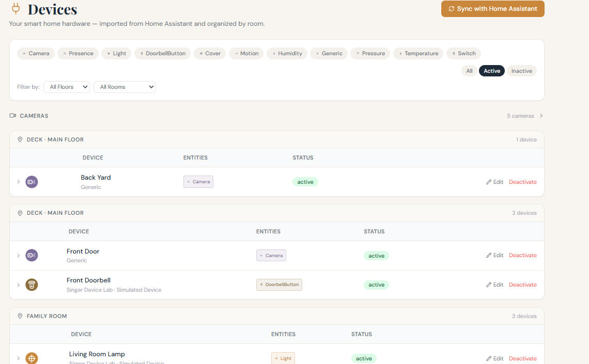Show All devices status tab
Screen dimensions: 589x364
(x=469, y=71)
